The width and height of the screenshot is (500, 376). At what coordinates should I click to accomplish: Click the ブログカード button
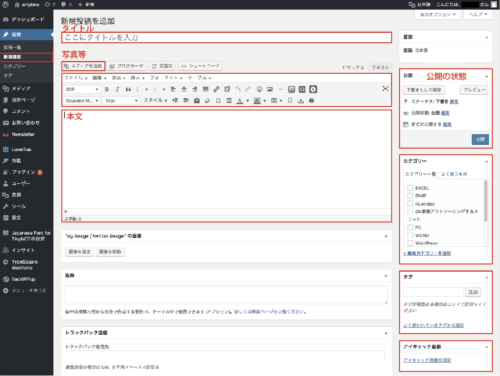(127, 66)
